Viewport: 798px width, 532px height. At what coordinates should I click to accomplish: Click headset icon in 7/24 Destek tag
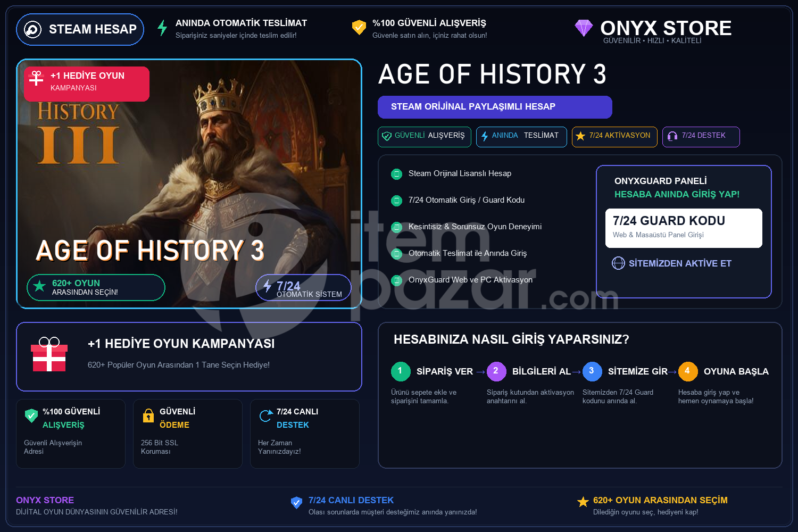coord(672,136)
